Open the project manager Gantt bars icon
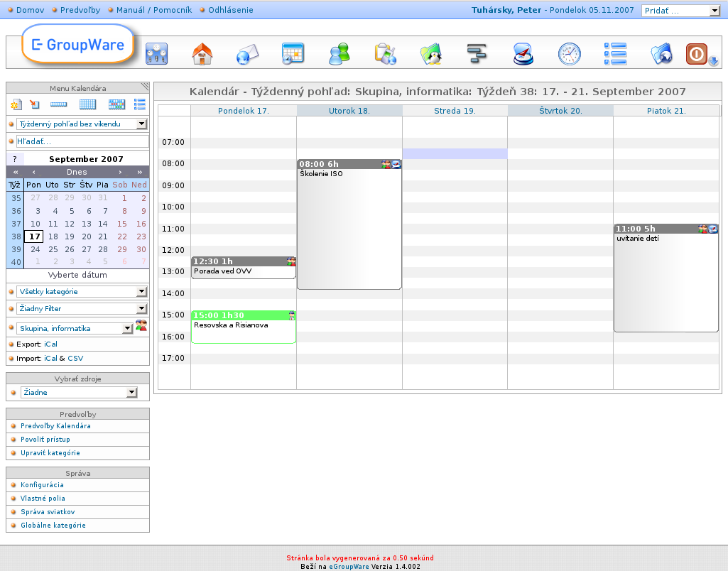This screenshot has width=728, height=571. pos(477,53)
